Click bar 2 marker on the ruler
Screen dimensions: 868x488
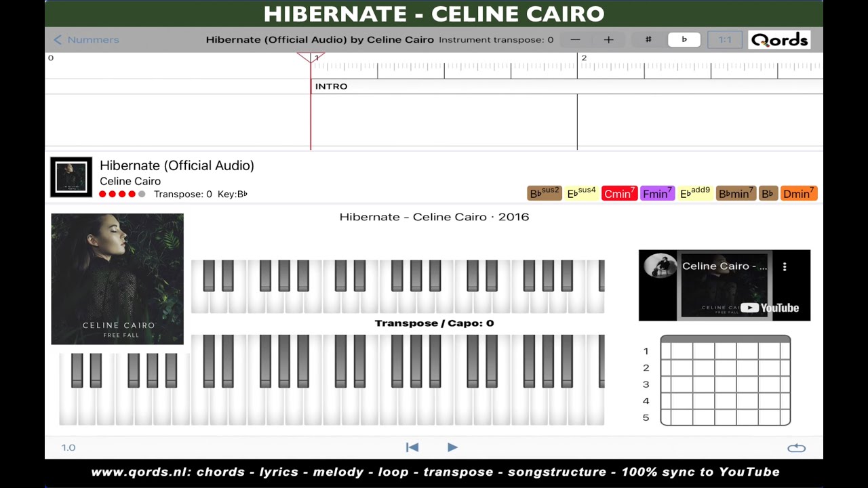583,58
